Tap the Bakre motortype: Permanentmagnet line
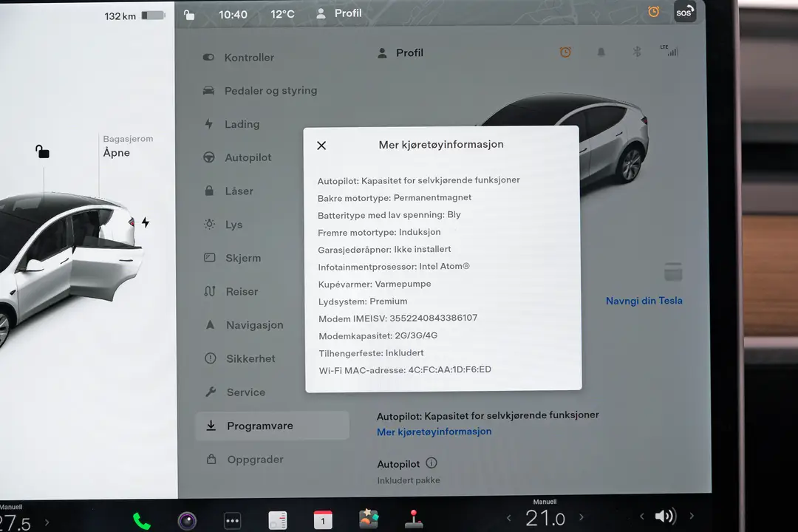Image resolution: width=798 pixels, height=532 pixels. (395, 197)
